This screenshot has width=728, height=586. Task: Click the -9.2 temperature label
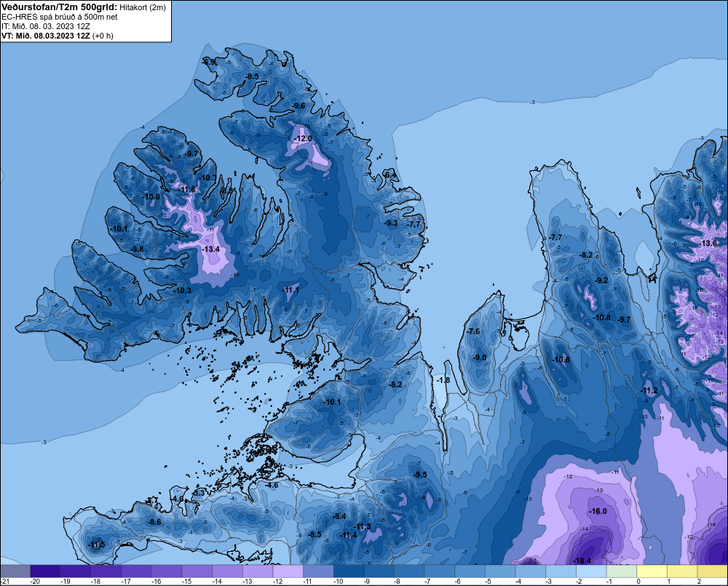coord(601,280)
